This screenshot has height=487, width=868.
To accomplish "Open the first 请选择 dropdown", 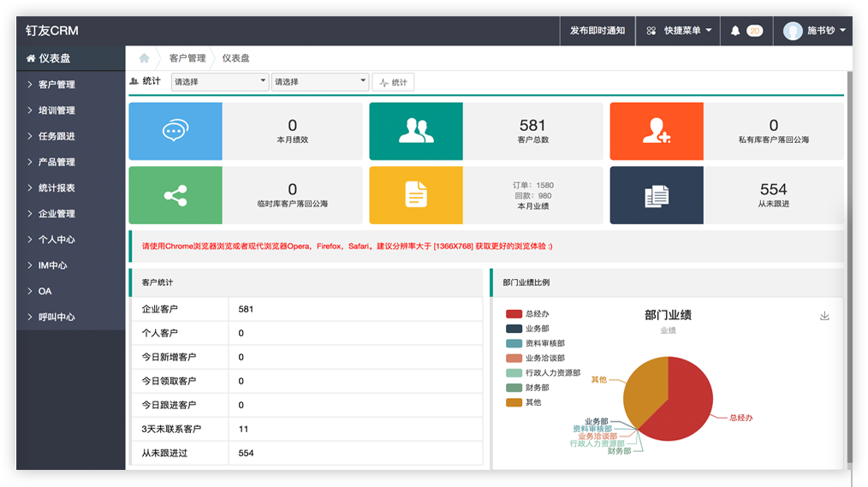I will point(220,82).
